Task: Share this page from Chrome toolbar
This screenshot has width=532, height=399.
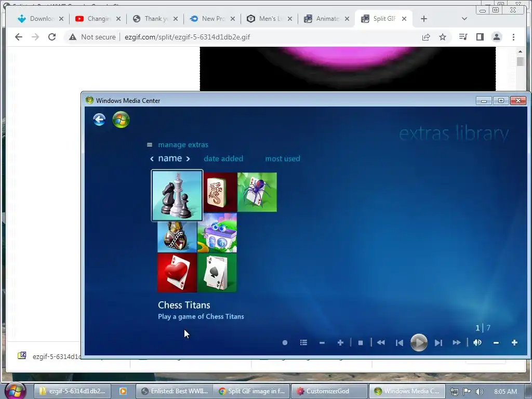Action: [426, 37]
